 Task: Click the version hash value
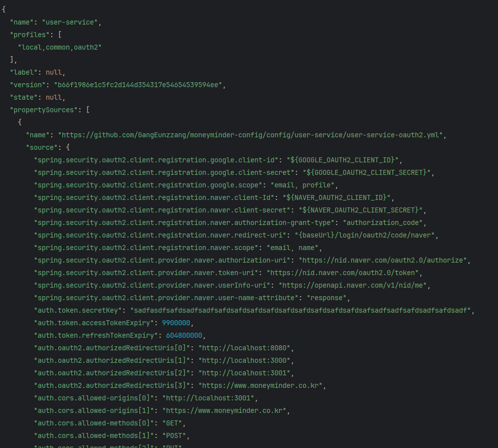[x=138, y=85]
